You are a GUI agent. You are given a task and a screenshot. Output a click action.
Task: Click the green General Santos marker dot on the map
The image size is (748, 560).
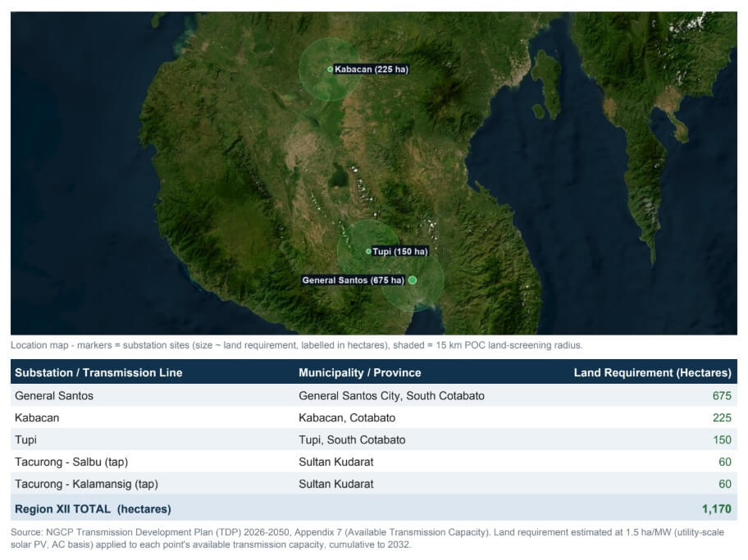413,280
